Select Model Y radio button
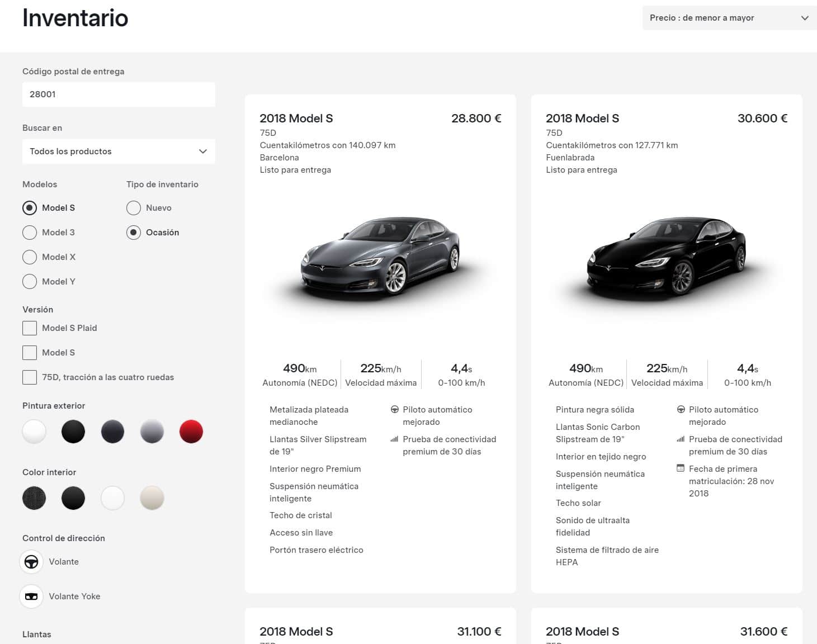This screenshot has width=817, height=644. click(30, 282)
